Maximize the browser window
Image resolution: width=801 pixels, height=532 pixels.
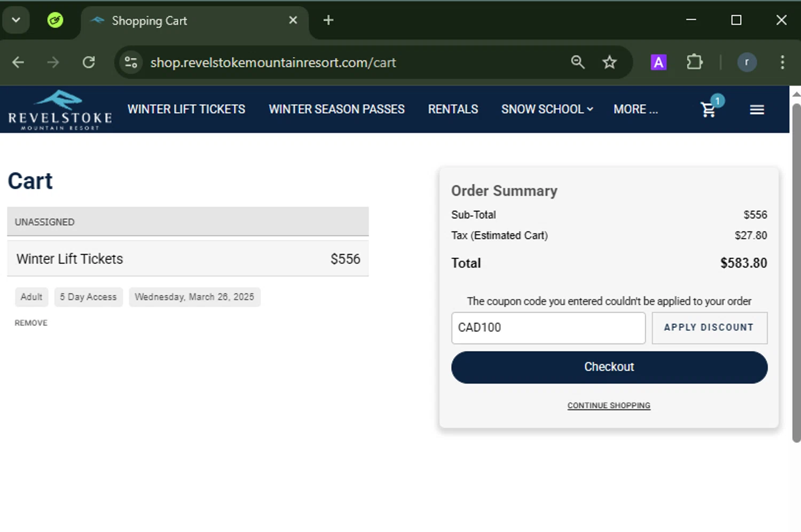[736, 20]
